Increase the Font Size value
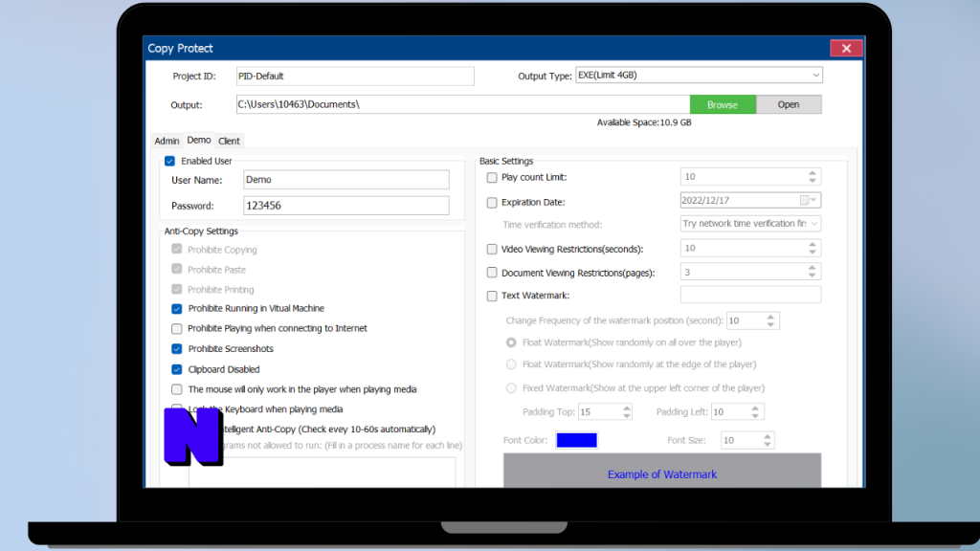The height and width of the screenshot is (551, 980). pos(767,436)
